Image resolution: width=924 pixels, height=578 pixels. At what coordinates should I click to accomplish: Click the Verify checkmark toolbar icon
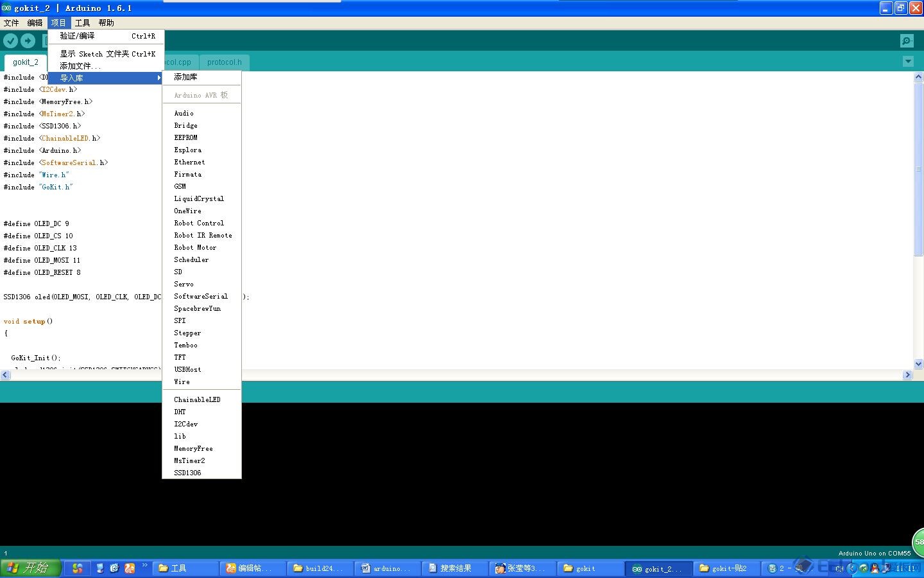pyautogui.click(x=11, y=41)
